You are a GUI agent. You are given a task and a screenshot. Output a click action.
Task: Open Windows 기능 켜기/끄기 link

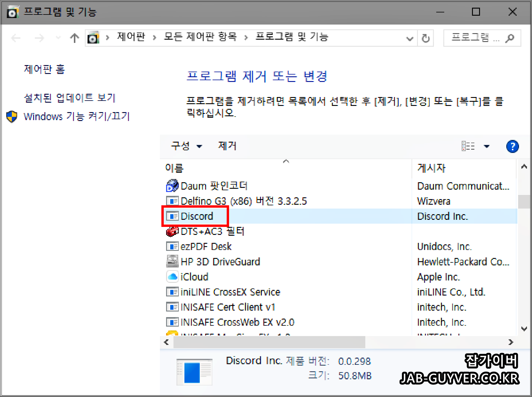pos(77,116)
